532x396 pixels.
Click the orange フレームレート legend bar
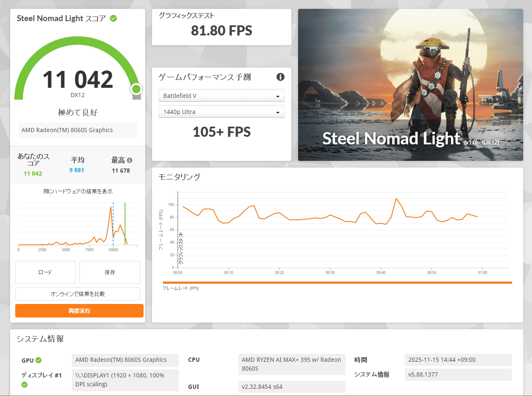[337, 283]
